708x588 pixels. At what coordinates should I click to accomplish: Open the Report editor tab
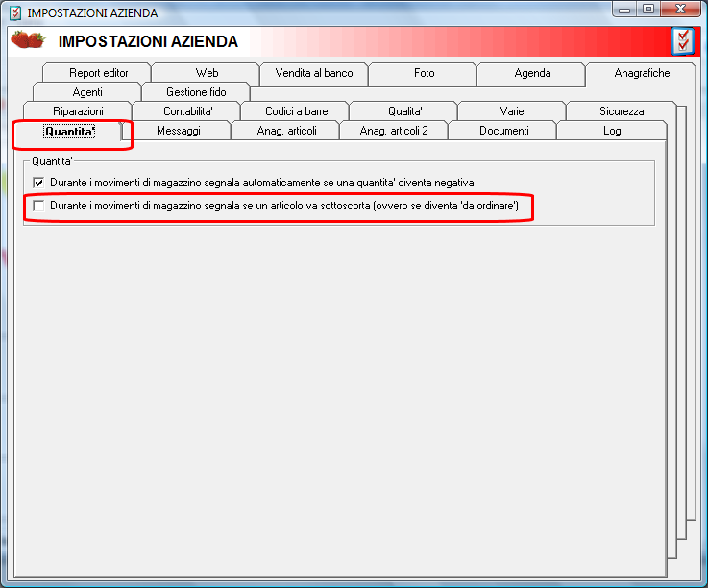coord(97,73)
